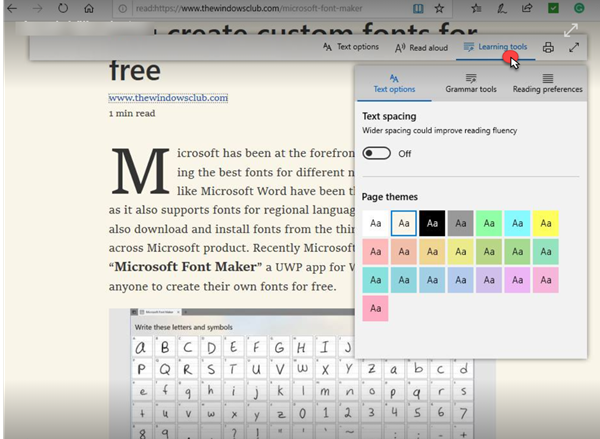Reload the page with the refresh icon
This screenshot has width=600, height=439.
[x=63, y=8]
